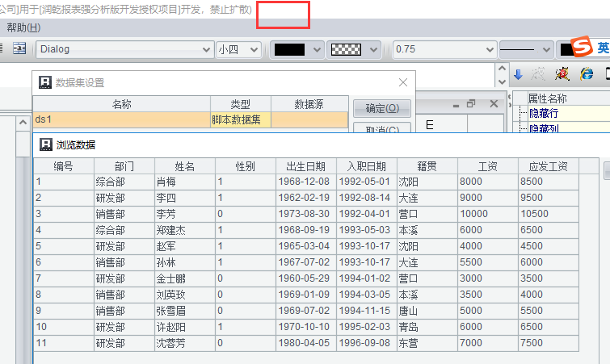The width and height of the screenshot is (610, 364).
Task: Click the 姓名 column header
Action: coord(185,166)
